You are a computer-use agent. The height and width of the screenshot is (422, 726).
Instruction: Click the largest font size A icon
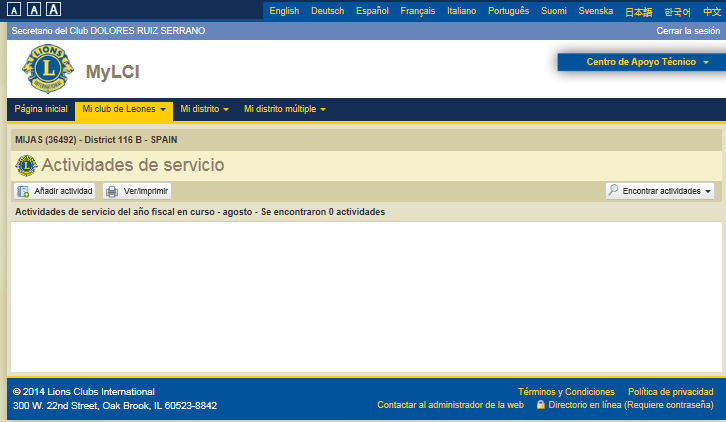(x=53, y=9)
